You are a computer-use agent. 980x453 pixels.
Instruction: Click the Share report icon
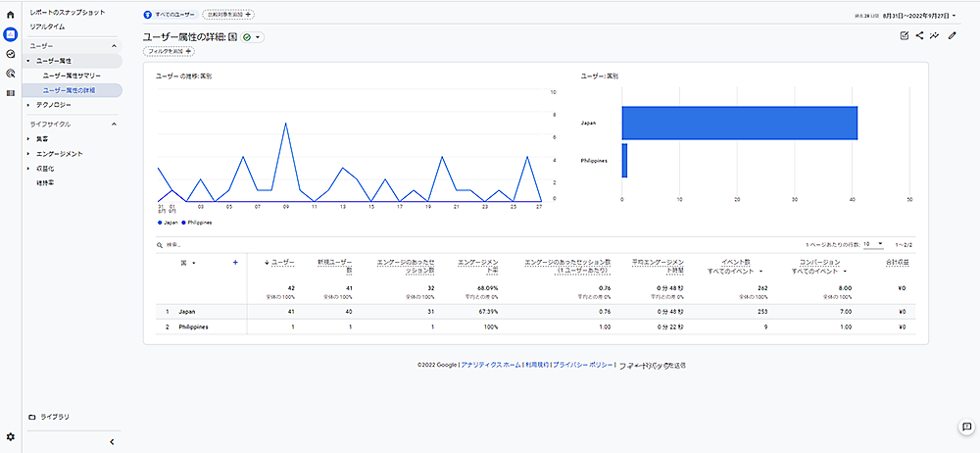pos(919,36)
